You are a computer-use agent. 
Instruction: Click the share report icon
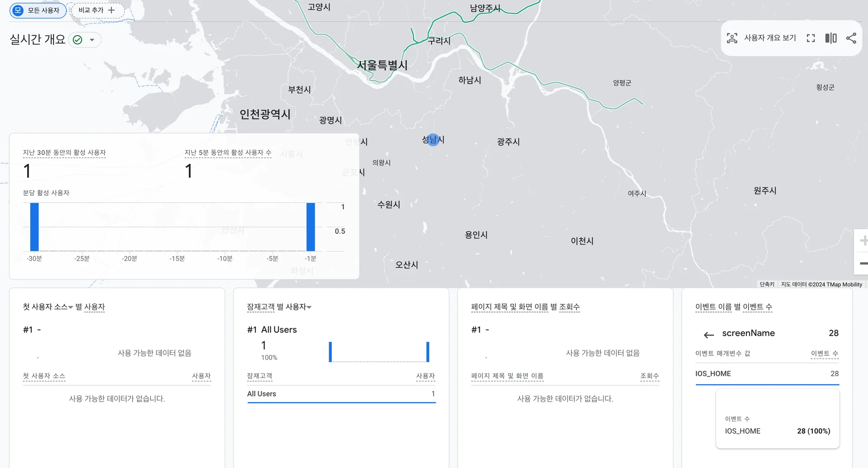tap(851, 38)
